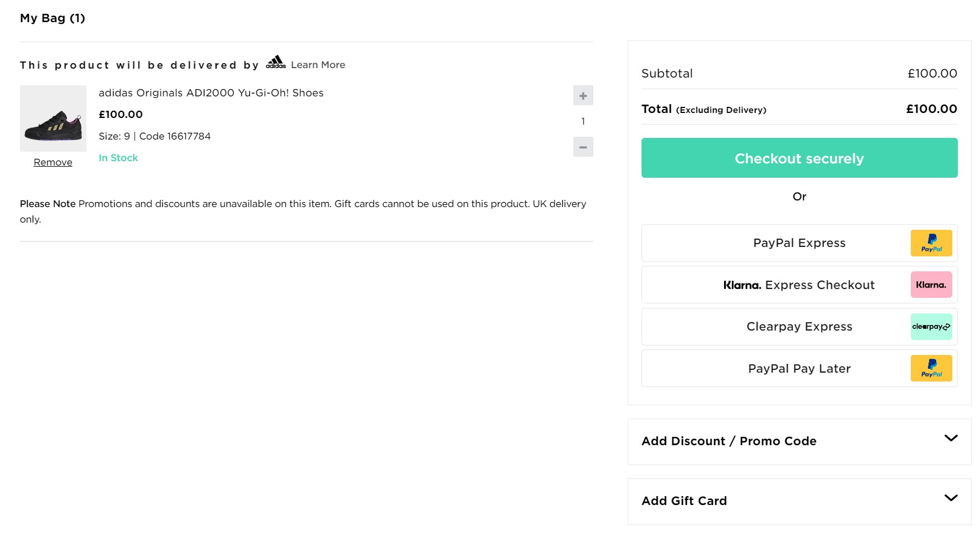Click the green Clearpay logo badge

point(931,327)
